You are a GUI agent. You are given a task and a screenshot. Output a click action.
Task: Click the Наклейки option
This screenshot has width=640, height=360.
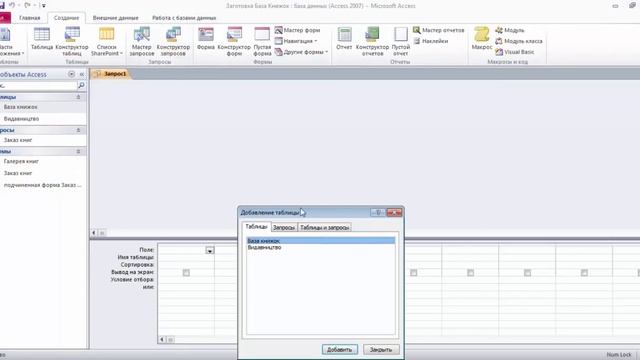(x=431, y=41)
